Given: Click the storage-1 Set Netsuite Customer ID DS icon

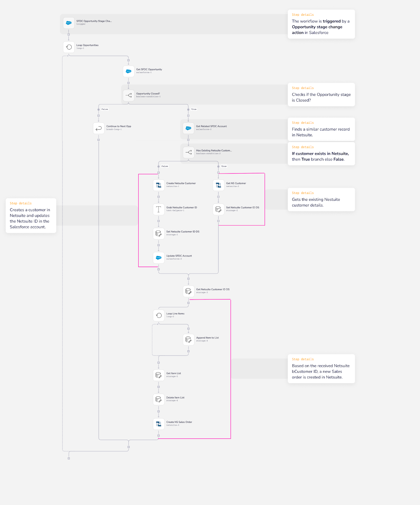Looking at the screenshot, I should (159, 233).
